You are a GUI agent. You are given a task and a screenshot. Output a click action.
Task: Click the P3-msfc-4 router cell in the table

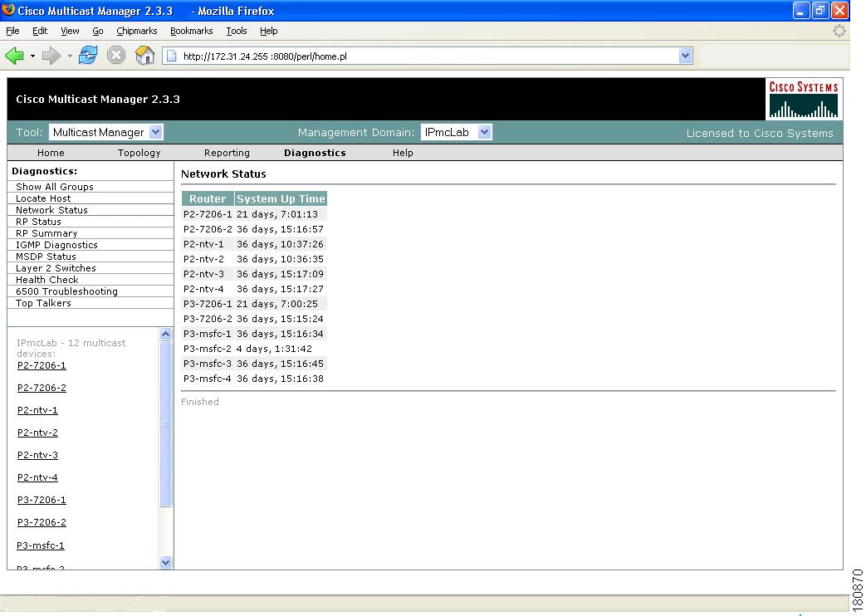[x=208, y=379]
